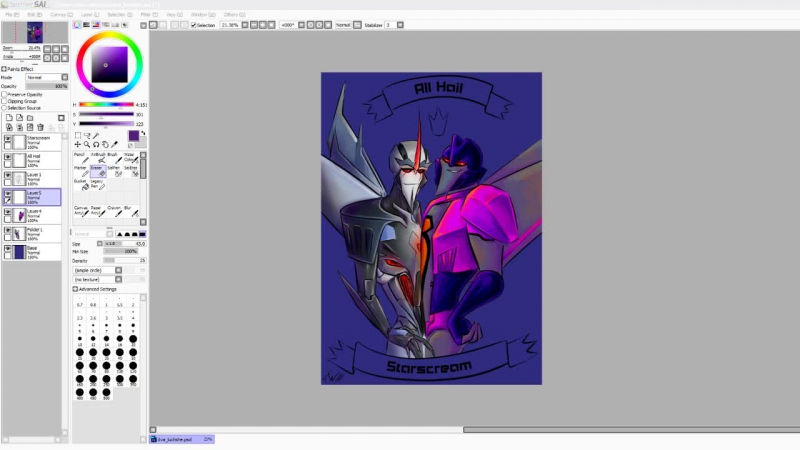This screenshot has width=800, height=450.
Task: Select the AirBrush tool
Action: (x=97, y=158)
